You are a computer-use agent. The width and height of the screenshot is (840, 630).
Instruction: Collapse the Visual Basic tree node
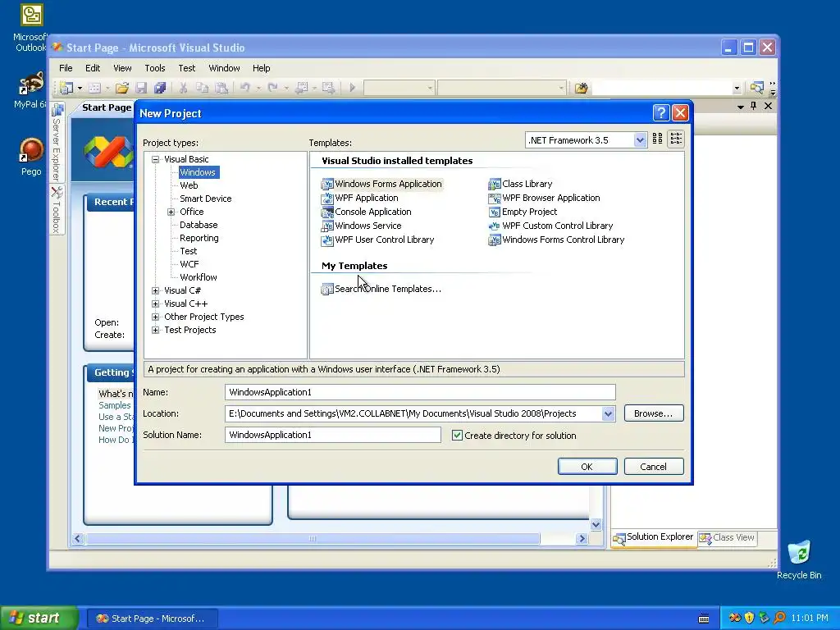point(155,159)
